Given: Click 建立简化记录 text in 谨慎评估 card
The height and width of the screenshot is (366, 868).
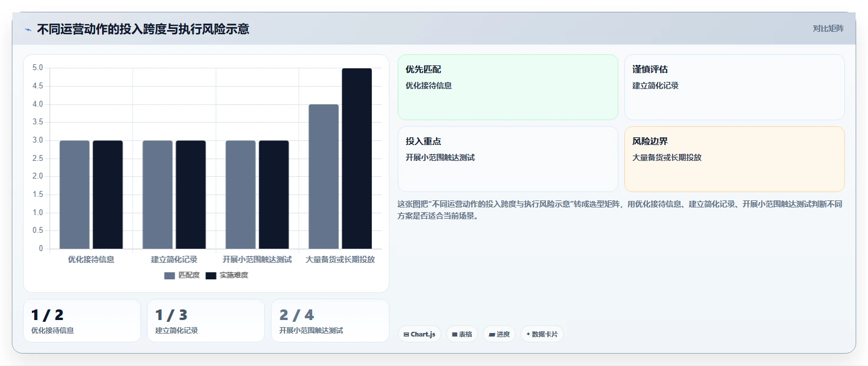Looking at the screenshot, I should tap(656, 85).
